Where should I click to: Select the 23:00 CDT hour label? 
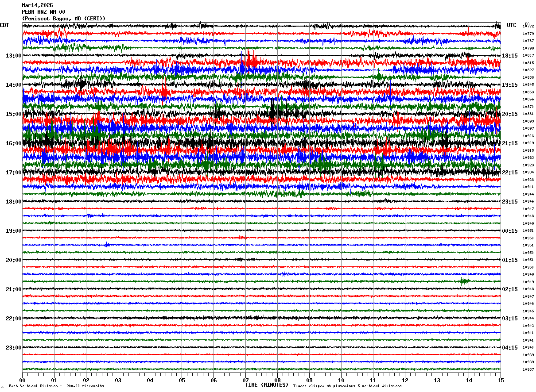tap(13, 348)
